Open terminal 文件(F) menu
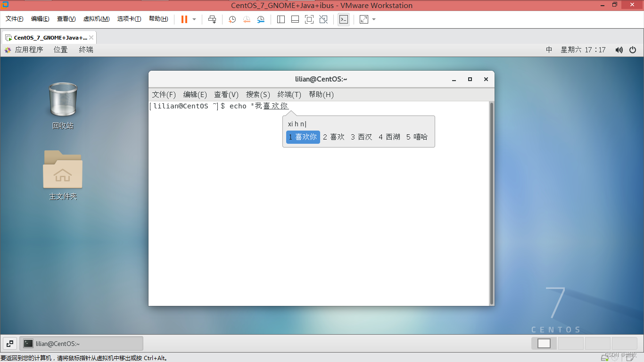This screenshot has width=644, height=362. point(164,94)
